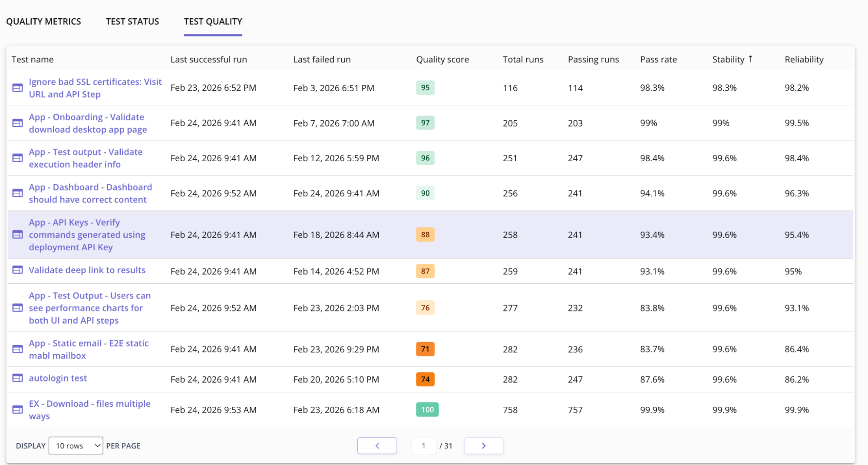Viewport: 868px width, 465px height.
Task: Open Validate deep link to results test
Action: tap(87, 270)
